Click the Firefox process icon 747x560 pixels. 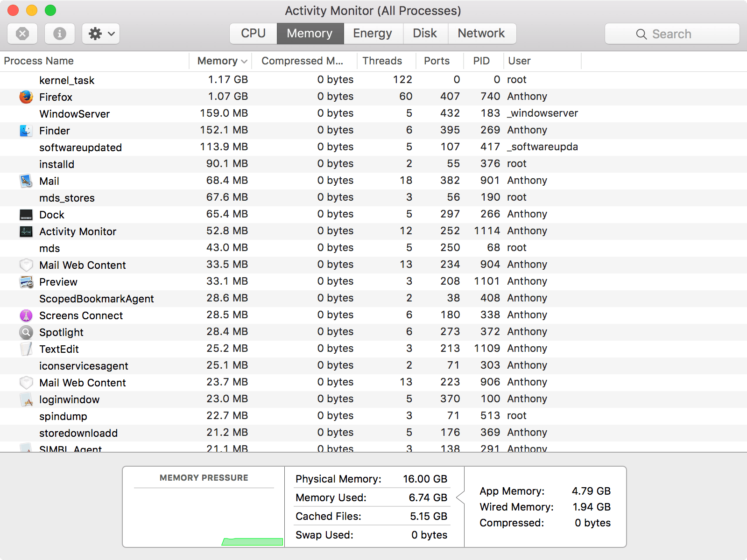tap(26, 97)
